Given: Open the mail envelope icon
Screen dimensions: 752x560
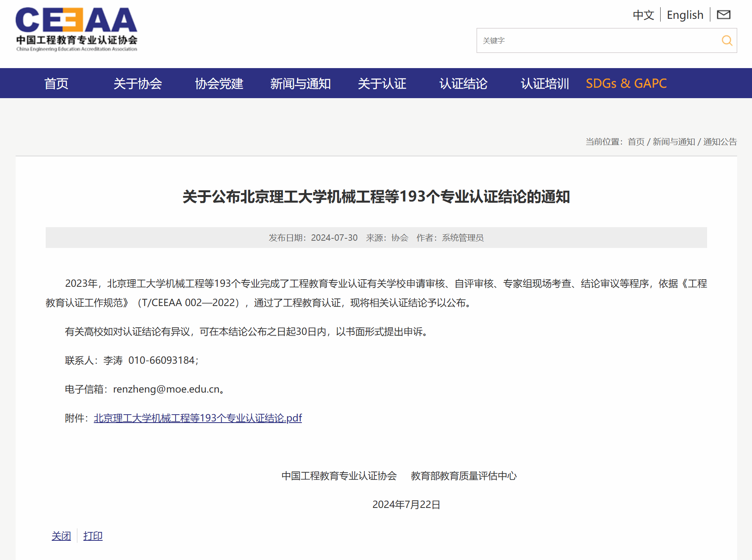Looking at the screenshot, I should 724,15.
